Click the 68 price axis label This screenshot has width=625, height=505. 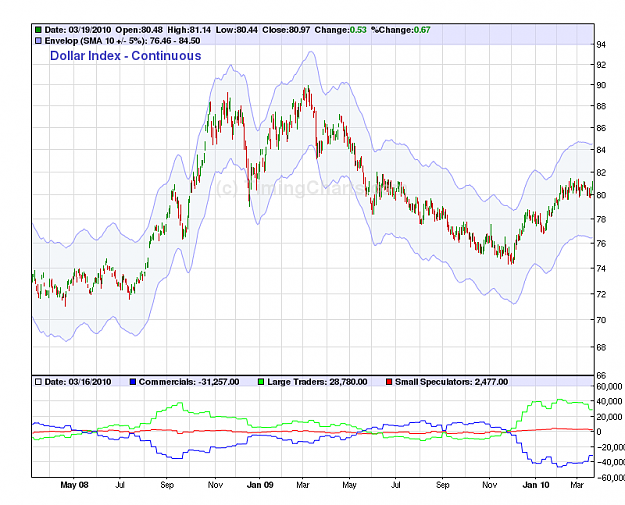(601, 347)
